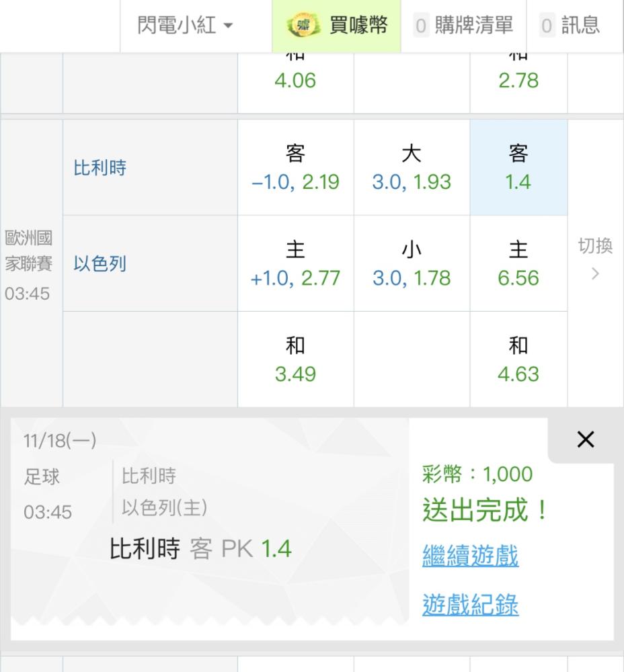Open the 購牌清單 tab
The width and height of the screenshot is (624, 672).
tap(463, 25)
